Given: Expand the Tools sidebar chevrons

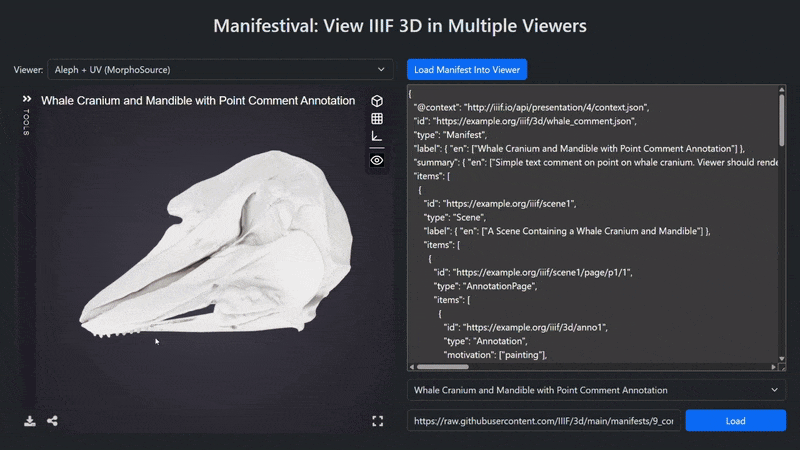Looking at the screenshot, I should coord(27,98).
